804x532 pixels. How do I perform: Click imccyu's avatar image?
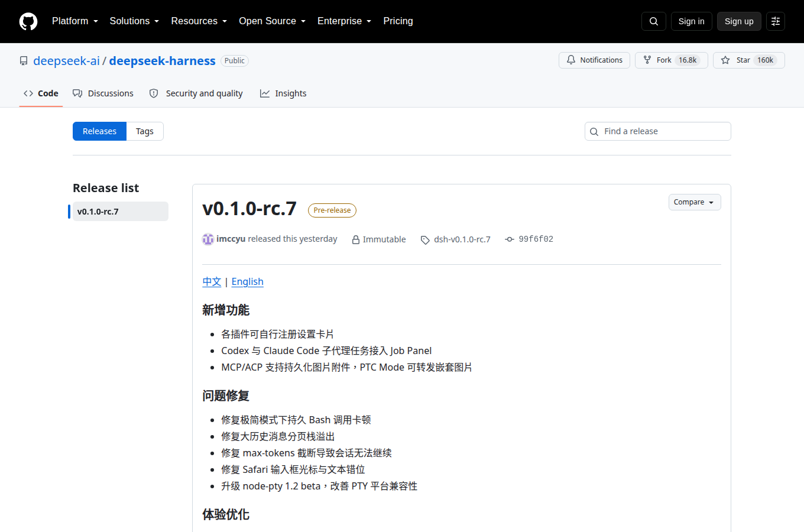208,239
